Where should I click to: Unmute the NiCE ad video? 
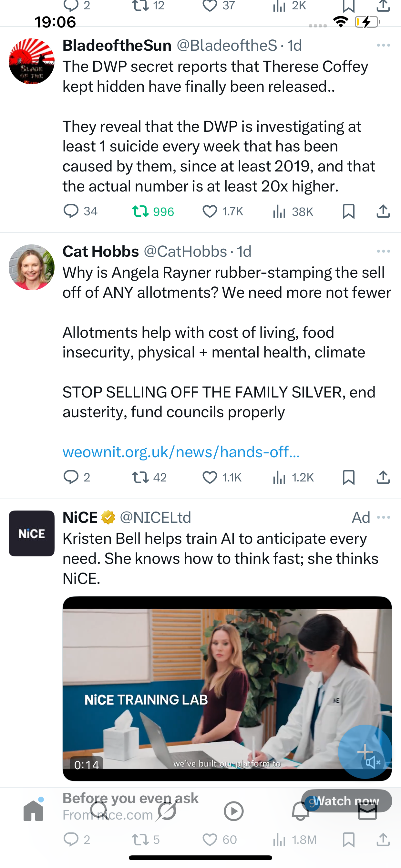click(373, 762)
